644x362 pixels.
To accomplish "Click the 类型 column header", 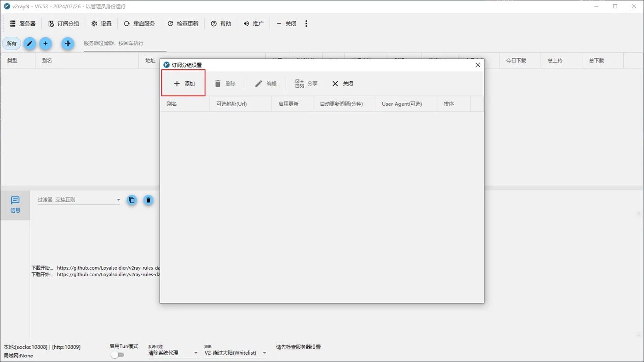I will pos(18,61).
